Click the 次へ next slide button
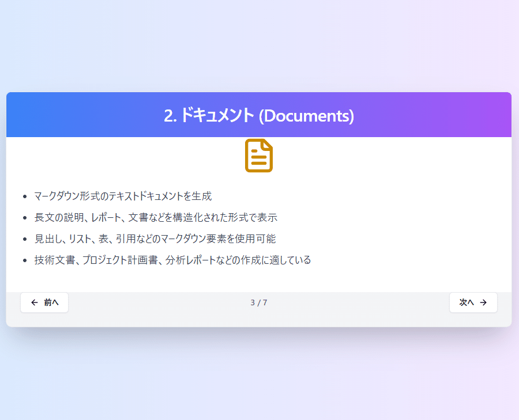Viewport: 519px width, 420px height. (473, 302)
